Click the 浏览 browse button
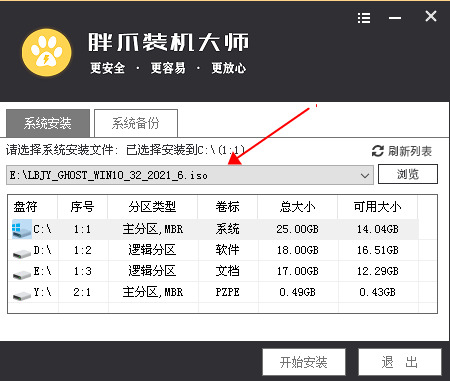450x381 pixels. (408, 174)
